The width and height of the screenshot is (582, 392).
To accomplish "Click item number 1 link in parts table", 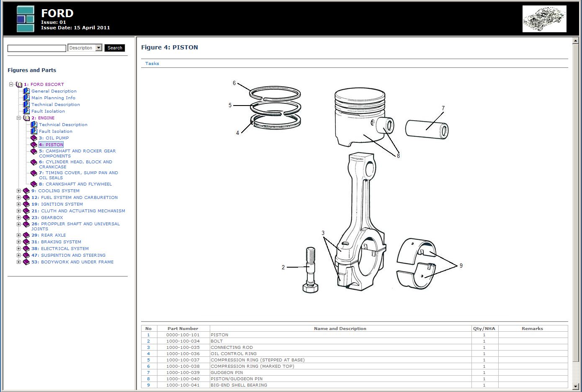I will pyautogui.click(x=148, y=335).
